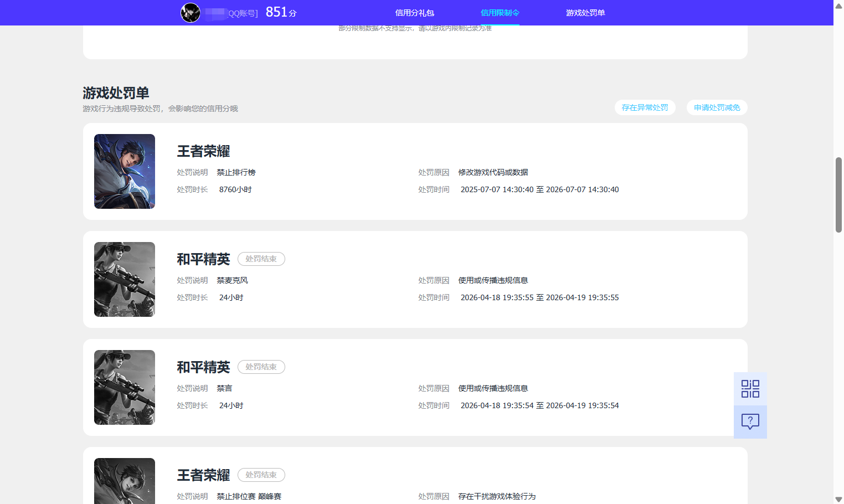Click date range ending 2026-04-19 19:35:54

tap(540, 405)
